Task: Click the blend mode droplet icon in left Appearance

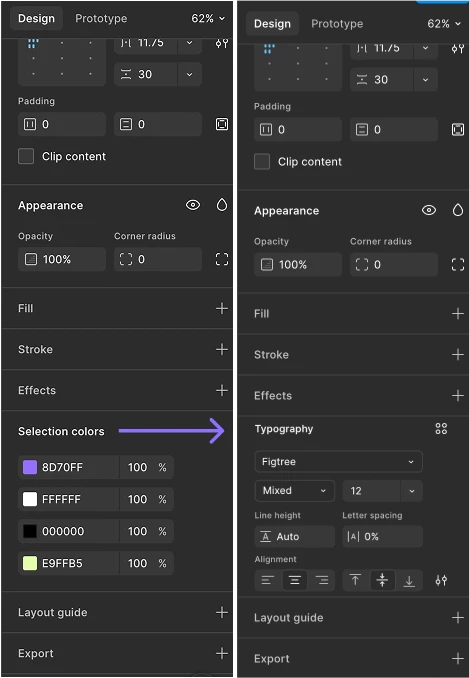Action: coord(222,205)
